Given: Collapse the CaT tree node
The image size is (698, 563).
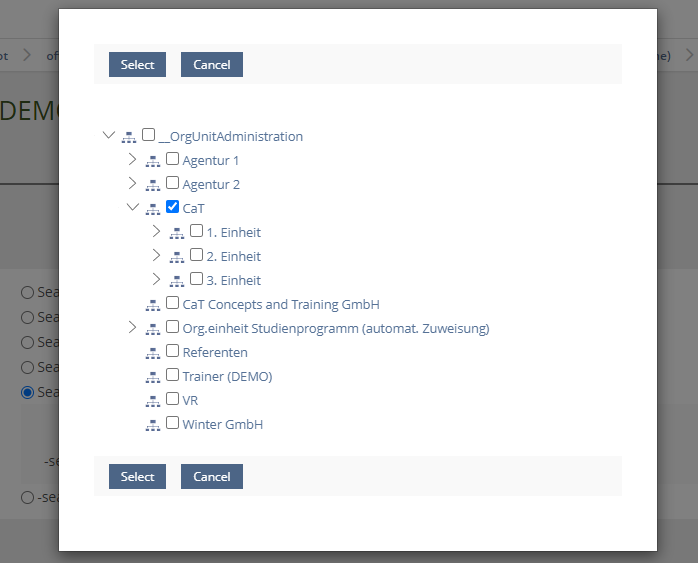Looking at the screenshot, I should pyautogui.click(x=132, y=208).
